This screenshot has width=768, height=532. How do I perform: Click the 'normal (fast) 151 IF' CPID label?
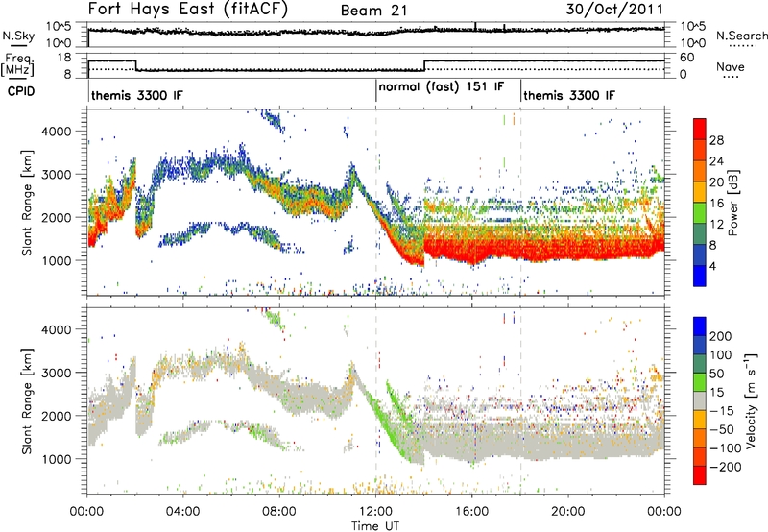click(x=442, y=86)
